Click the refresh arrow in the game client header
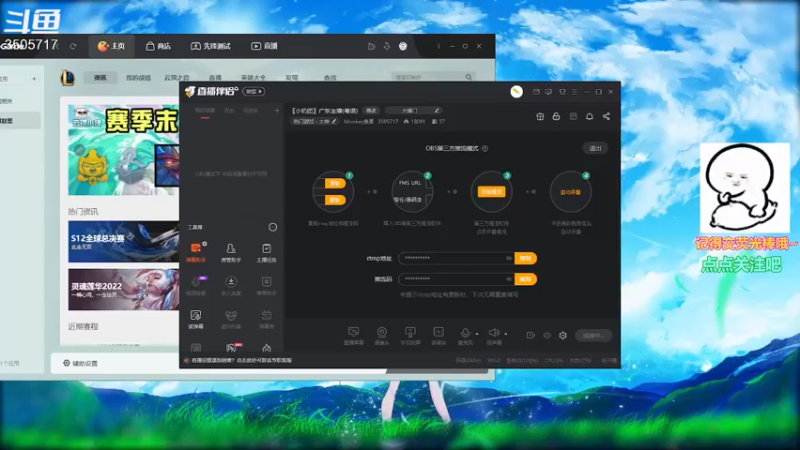Image resolution: width=800 pixels, height=450 pixels. tap(73, 46)
